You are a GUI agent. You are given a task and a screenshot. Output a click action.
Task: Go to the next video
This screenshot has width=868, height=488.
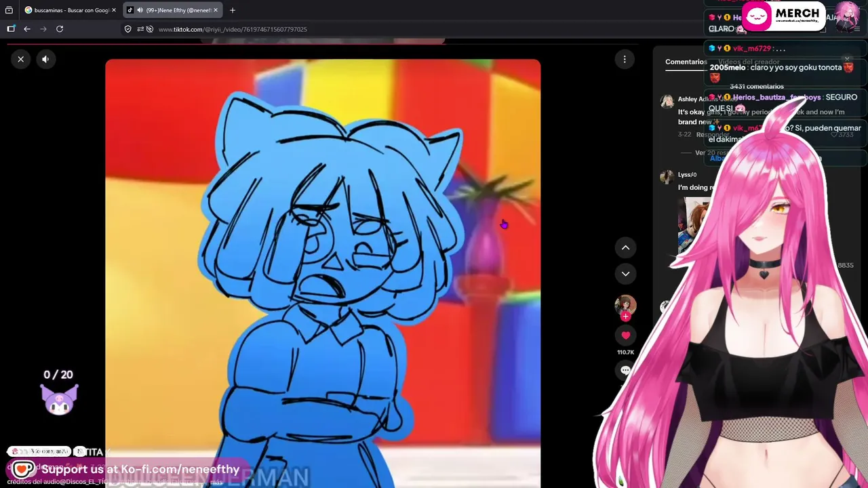[625, 274]
